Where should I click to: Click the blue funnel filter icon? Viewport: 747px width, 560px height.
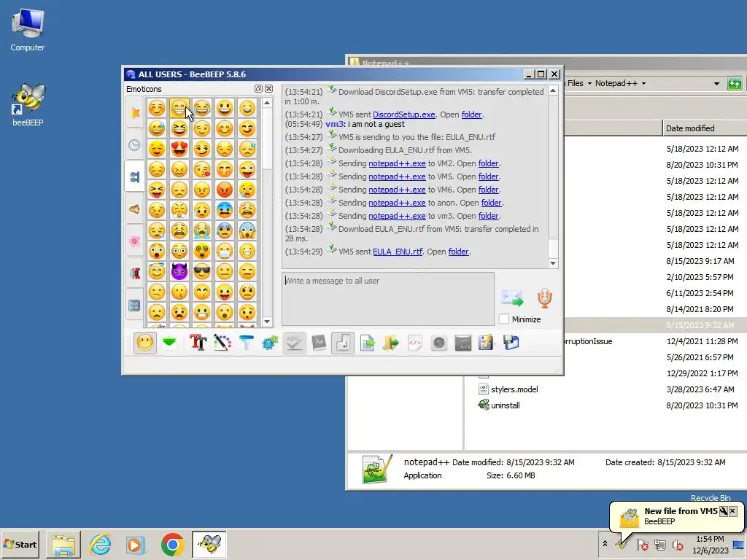pos(247,343)
